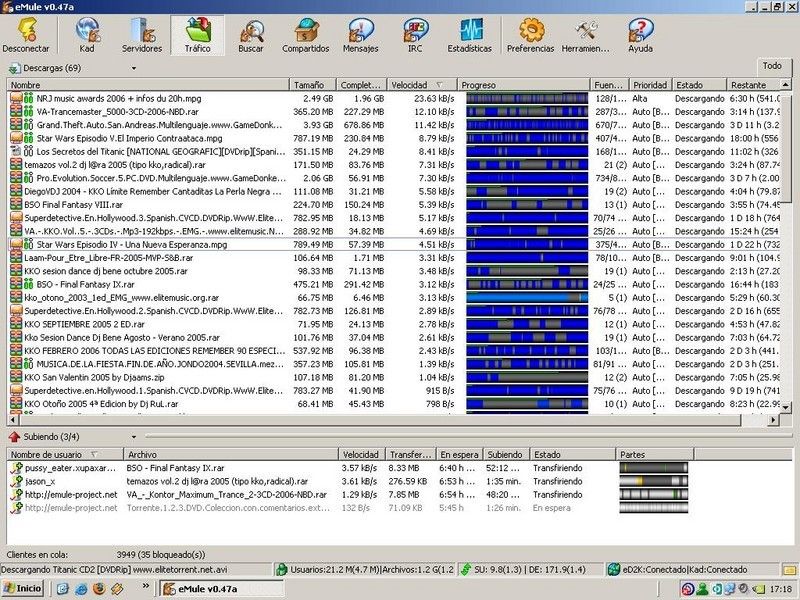Select kko_otono_2003_1ed_EMG download row
This screenshot has height=600, width=800.
click(x=394, y=297)
